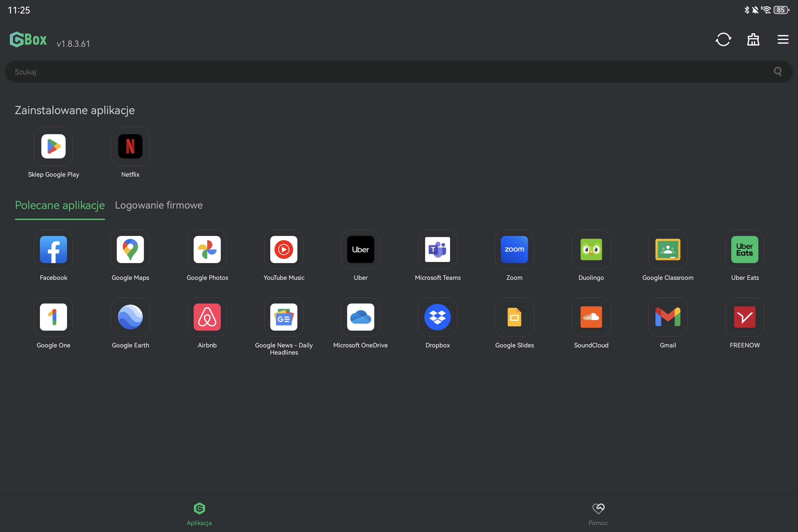798x532 pixels.
Task: Go to the Aplikacja bottom tab
Action: tap(199, 514)
